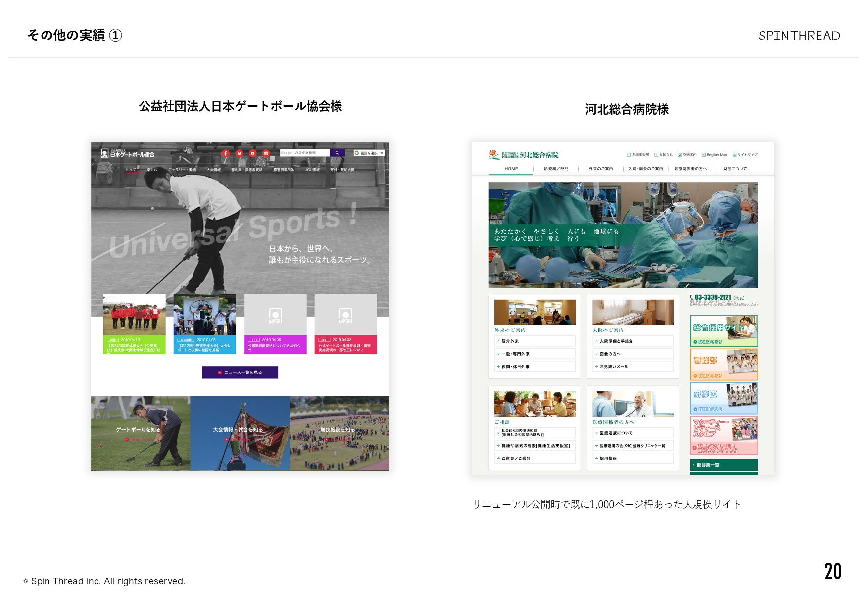Screen dimensions: 868x614
Task: Click the ニュース一覧を見る button
Action: click(x=240, y=372)
